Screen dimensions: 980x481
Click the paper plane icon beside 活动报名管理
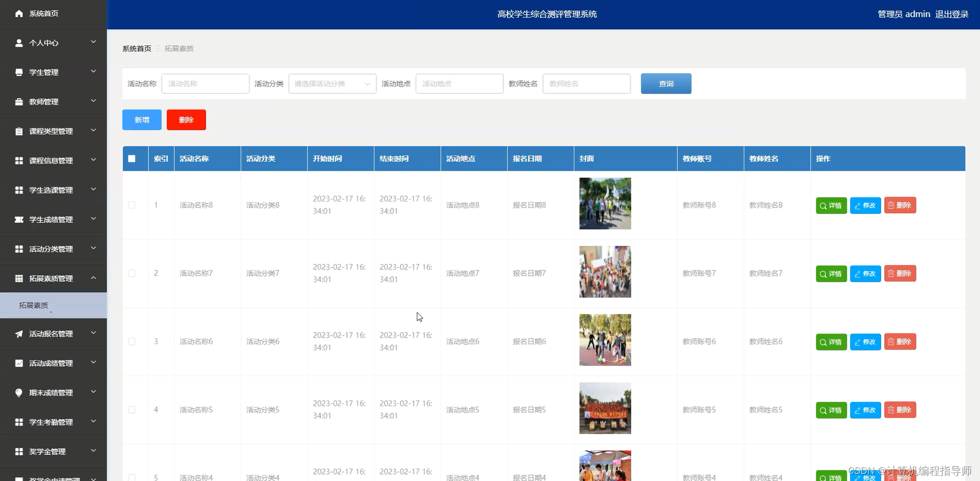19,333
